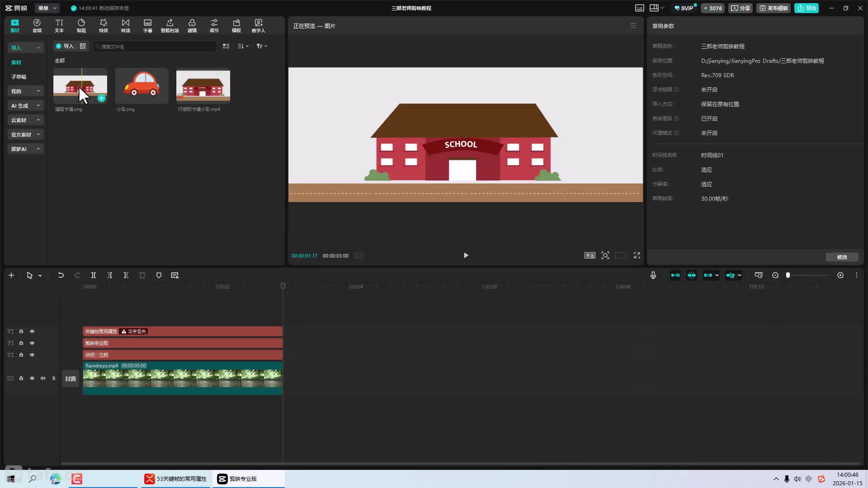Hide the 剪映专业版 text track
This screenshot has width=868, height=488.
[x=32, y=343]
